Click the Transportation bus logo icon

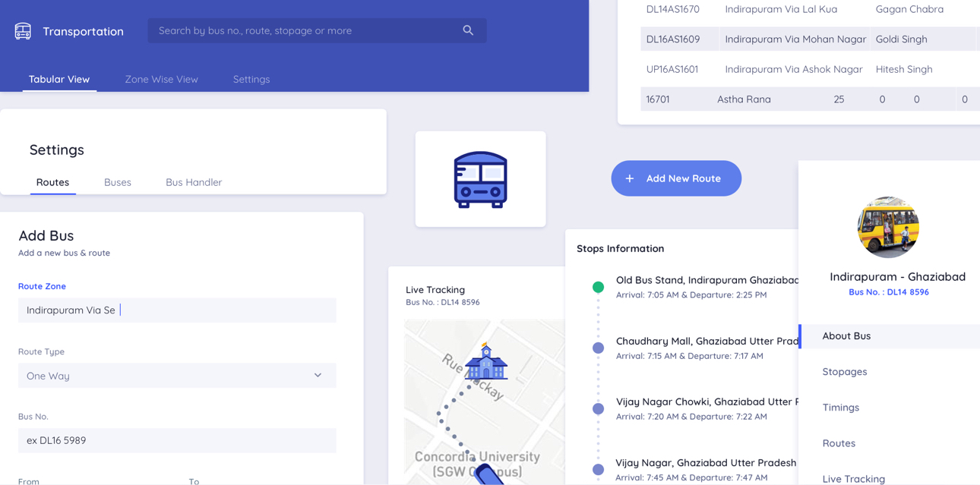click(x=23, y=31)
